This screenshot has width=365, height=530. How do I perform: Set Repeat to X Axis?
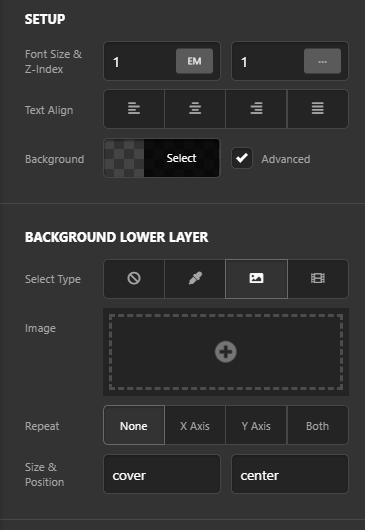click(x=195, y=426)
